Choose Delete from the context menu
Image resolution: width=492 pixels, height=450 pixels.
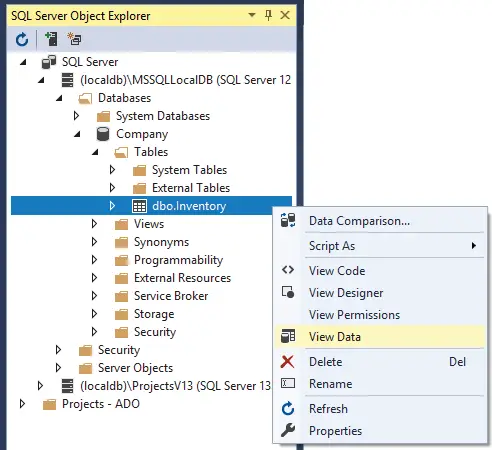coord(380,362)
